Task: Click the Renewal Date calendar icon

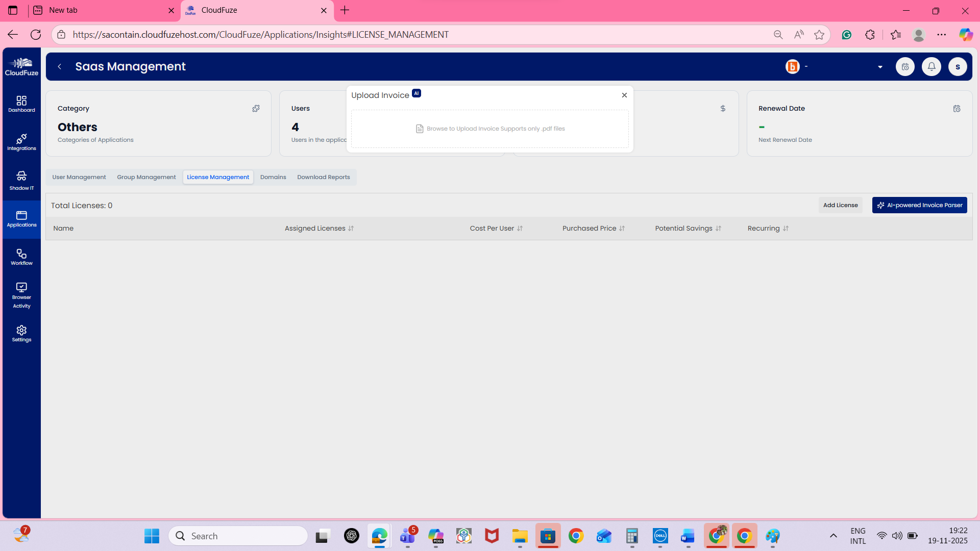Action: (957, 109)
